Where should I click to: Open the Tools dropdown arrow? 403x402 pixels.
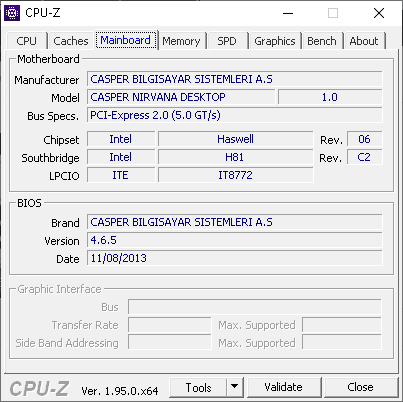click(x=235, y=387)
